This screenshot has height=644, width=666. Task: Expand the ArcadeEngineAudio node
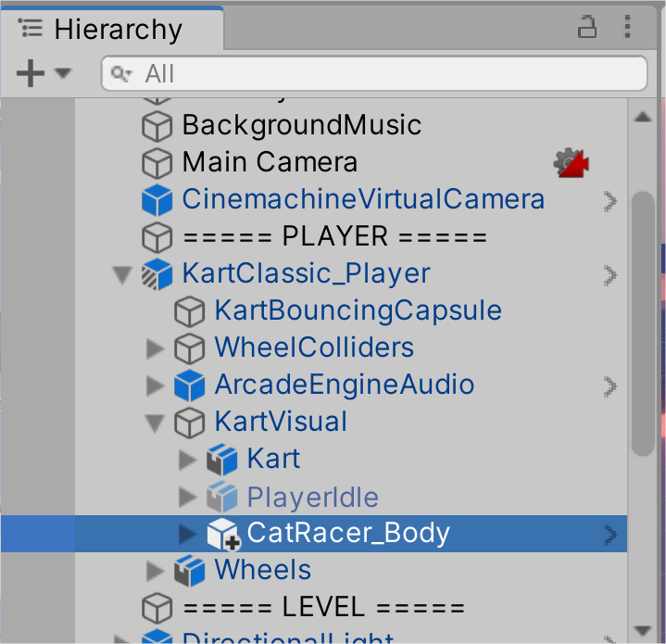155,385
